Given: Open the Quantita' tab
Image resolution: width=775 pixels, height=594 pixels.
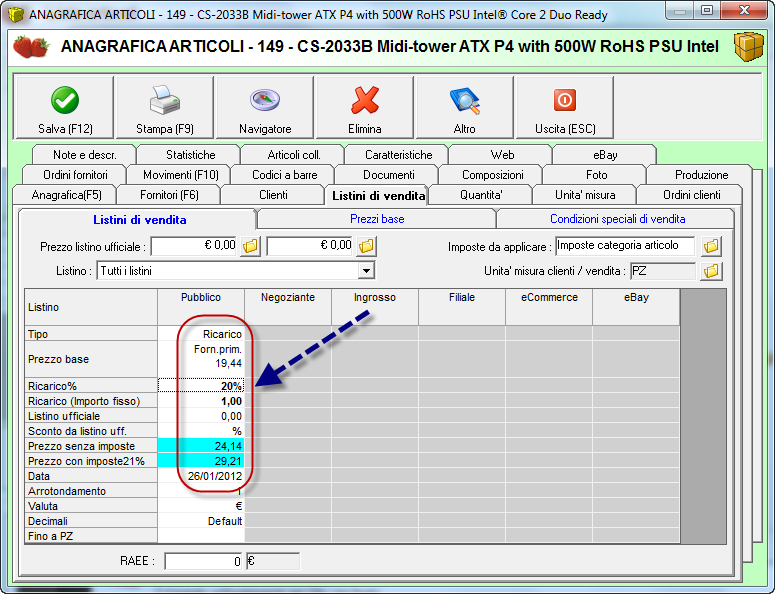Looking at the screenshot, I should pyautogui.click(x=481, y=195).
